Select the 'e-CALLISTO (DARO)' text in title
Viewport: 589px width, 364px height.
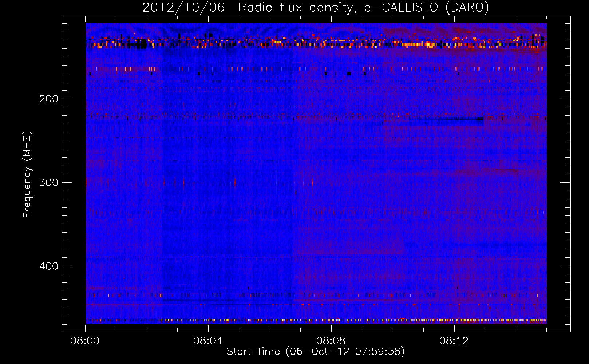coord(427,8)
